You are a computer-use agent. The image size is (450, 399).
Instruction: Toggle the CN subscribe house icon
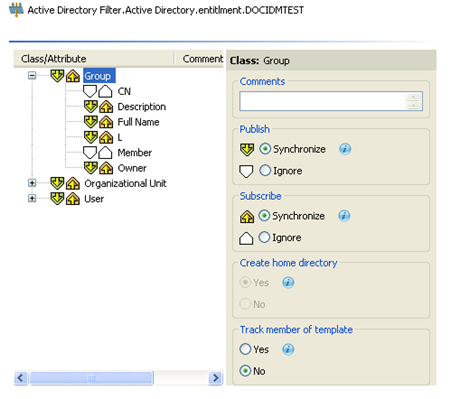[x=105, y=91]
